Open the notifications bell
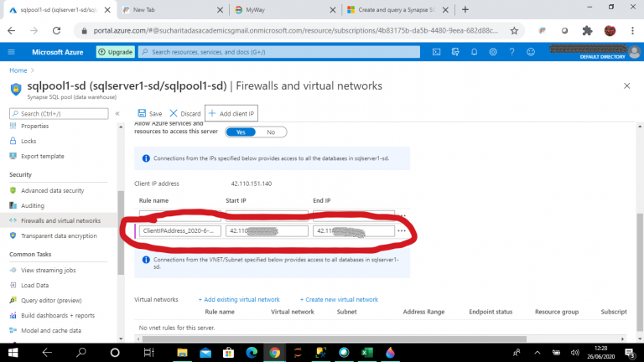 click(474, 52)
